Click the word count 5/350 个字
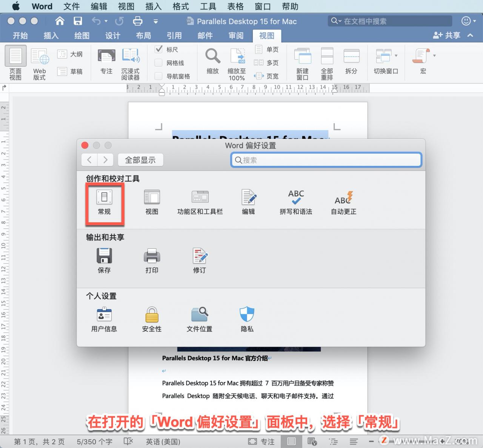Image resolution: width=483 pixels, height=448 pixels. click(95, 442)
